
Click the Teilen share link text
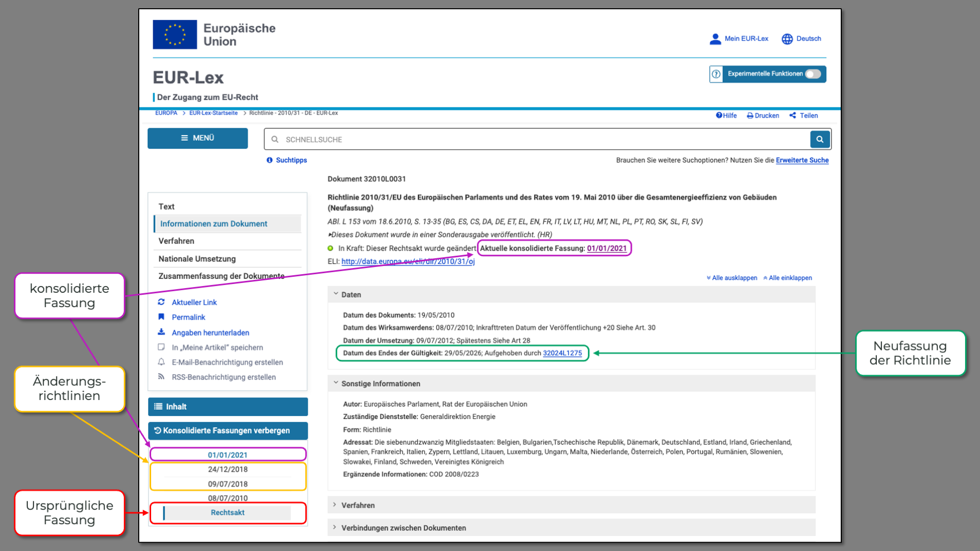(809, 115)
